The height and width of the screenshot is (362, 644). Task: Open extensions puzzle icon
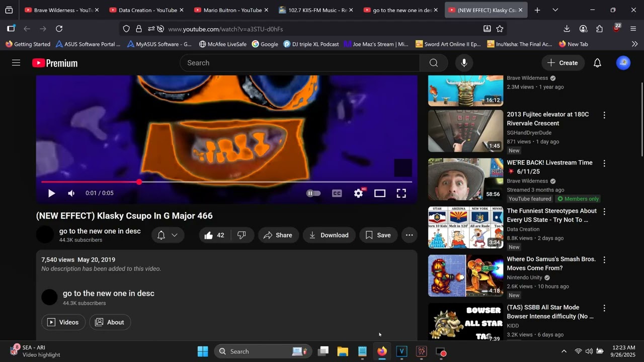[x=599, y=29]
